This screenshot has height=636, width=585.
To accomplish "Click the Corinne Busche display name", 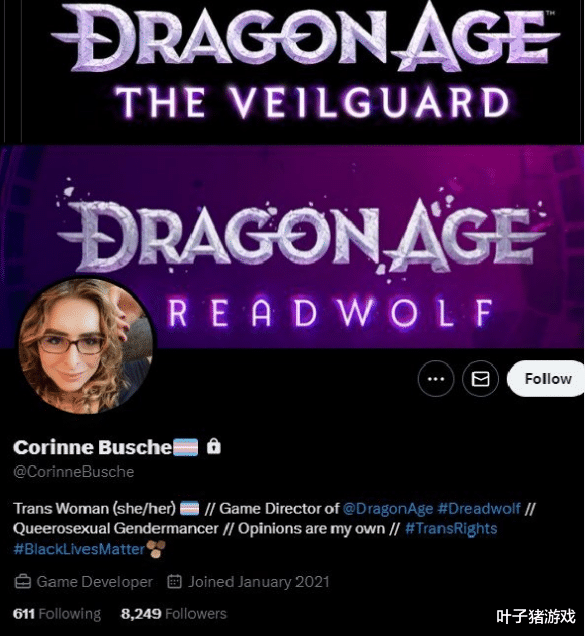I will (92, 447).
